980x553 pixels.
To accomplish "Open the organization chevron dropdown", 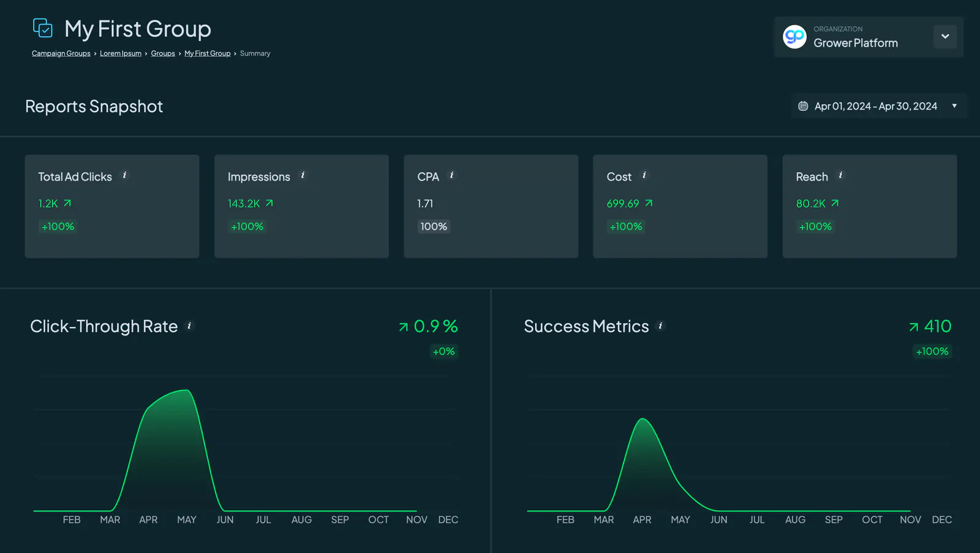I will click(945, 37).
